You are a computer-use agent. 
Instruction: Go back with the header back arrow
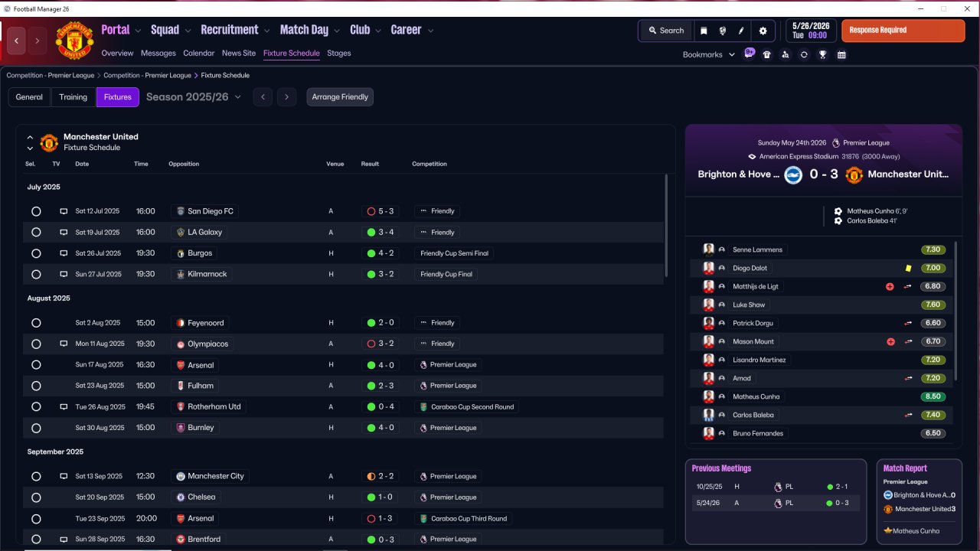point(16,41)
